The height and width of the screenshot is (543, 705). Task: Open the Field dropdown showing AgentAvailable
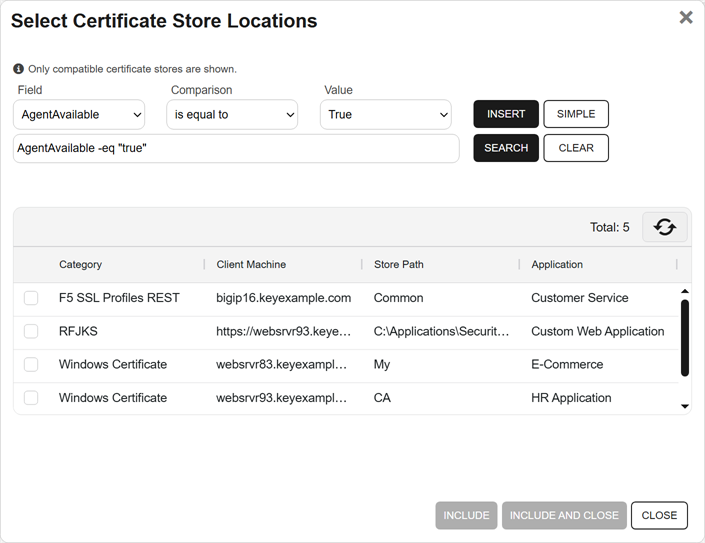79,115
